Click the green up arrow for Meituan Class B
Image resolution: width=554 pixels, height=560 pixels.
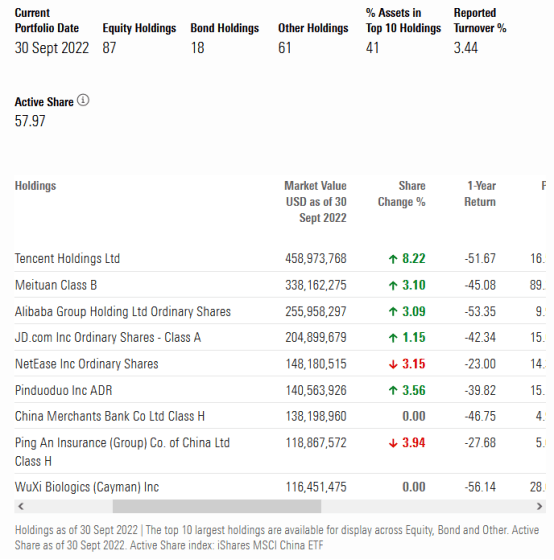(393, 285)
